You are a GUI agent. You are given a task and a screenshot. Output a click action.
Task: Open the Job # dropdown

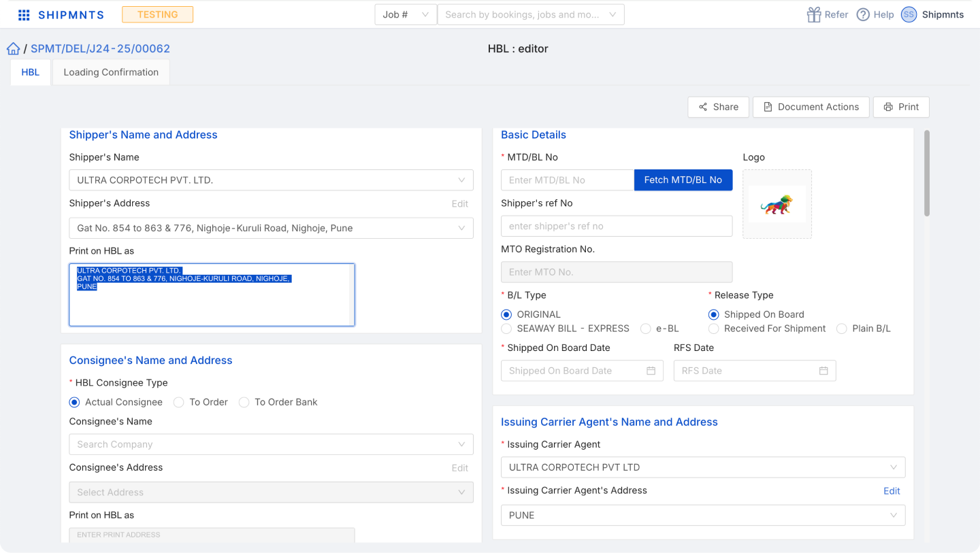point(406,14)
